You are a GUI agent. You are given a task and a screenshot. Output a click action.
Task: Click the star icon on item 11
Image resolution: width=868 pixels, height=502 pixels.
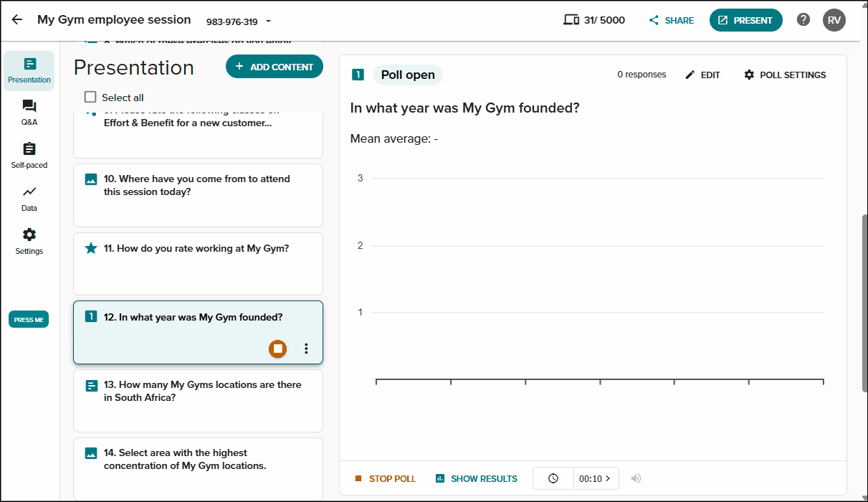91,248
